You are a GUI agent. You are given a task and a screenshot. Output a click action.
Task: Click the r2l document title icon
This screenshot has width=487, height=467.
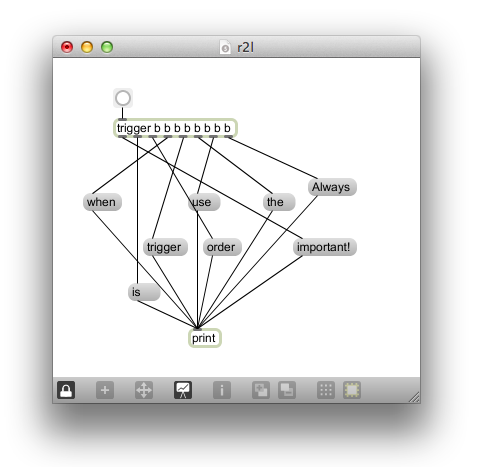(225, 47)
